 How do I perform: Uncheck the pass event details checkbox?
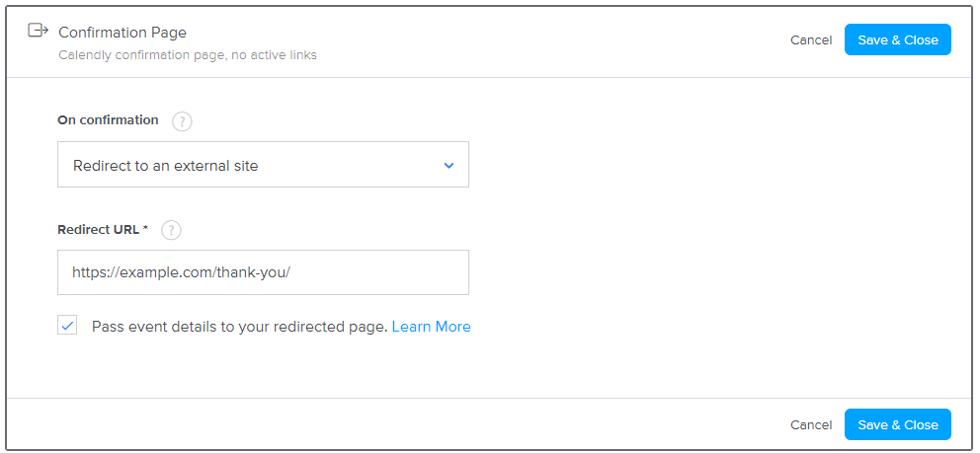pos(67,326)
